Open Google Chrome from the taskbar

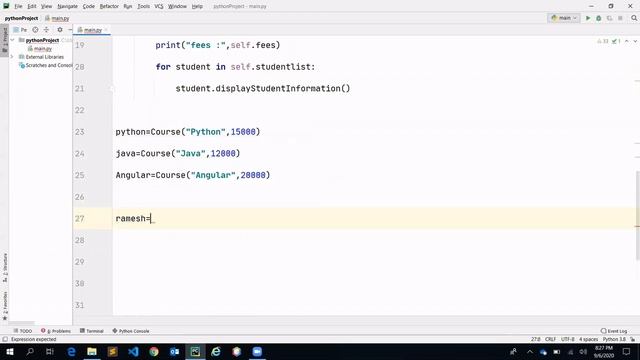[x=154, y=351]
